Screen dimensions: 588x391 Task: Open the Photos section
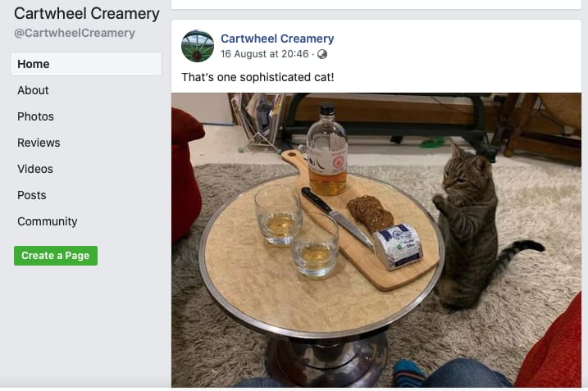click(35, 116)
